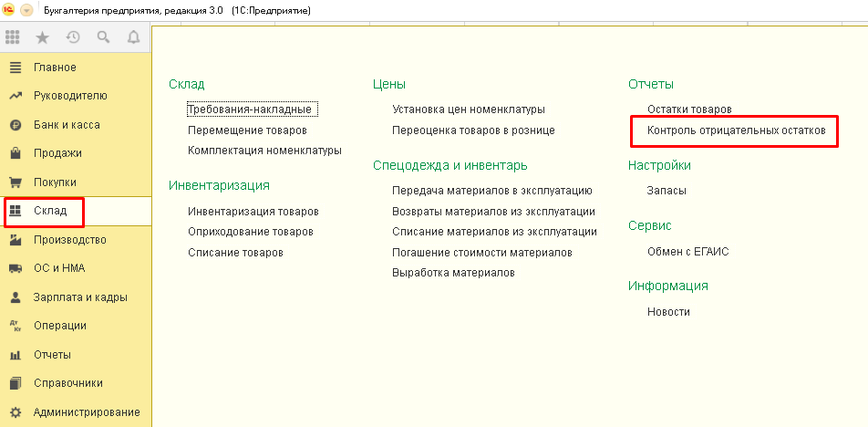Open the ОС и НМА section
The height and width of the screenshot is (427, 868).
click(x=59, y=268)
